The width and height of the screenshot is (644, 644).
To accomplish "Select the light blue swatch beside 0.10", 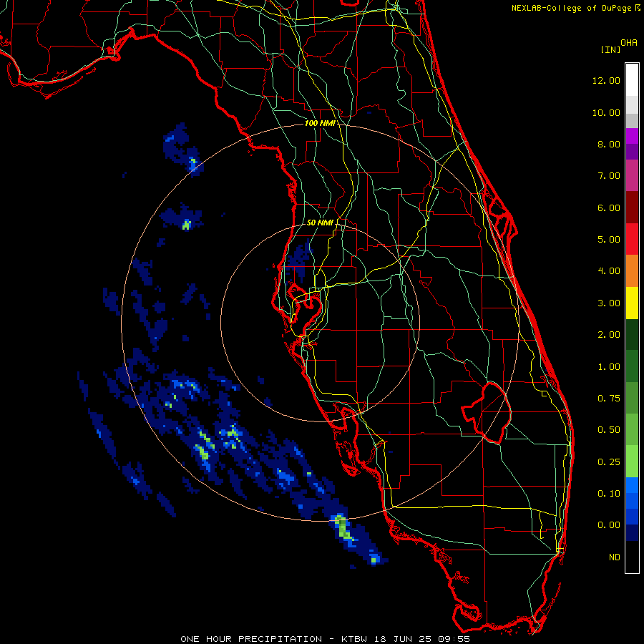I will tap(632, 485).
